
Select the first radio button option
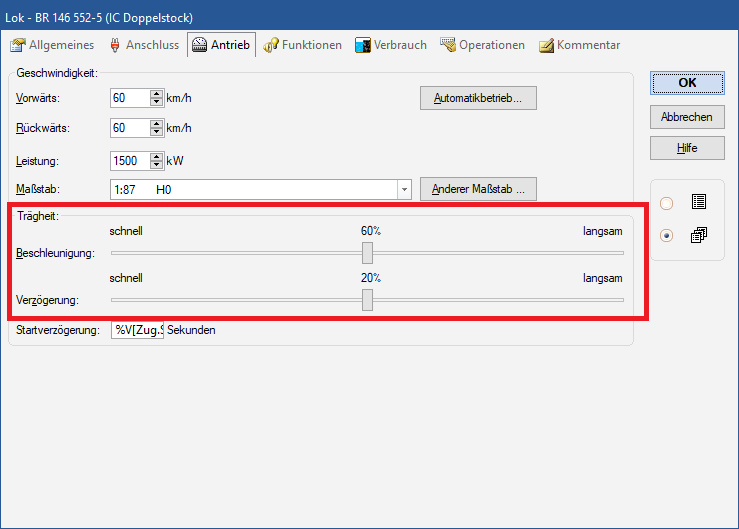667,203
